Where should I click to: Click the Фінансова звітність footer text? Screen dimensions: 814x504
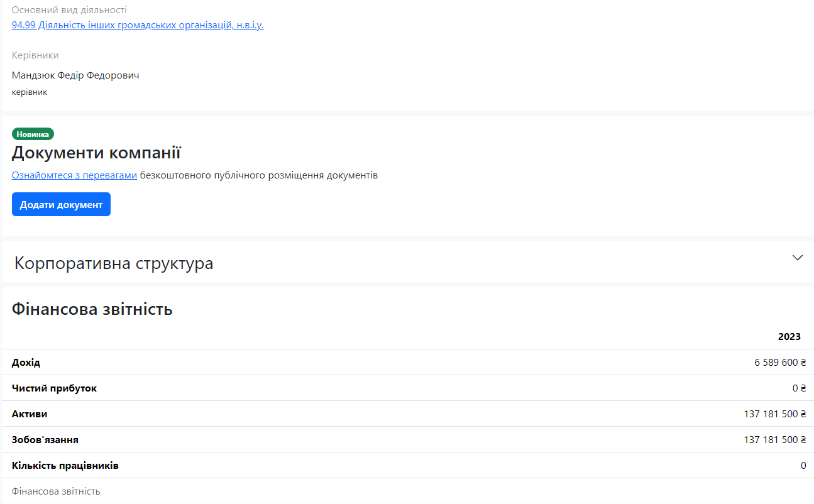click(56, 491)
